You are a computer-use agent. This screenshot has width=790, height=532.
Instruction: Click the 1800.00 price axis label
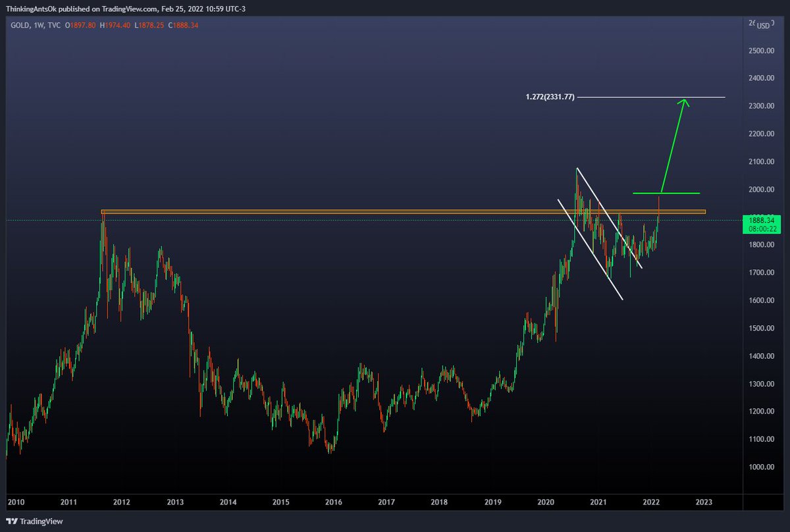[x=760, y=245]
